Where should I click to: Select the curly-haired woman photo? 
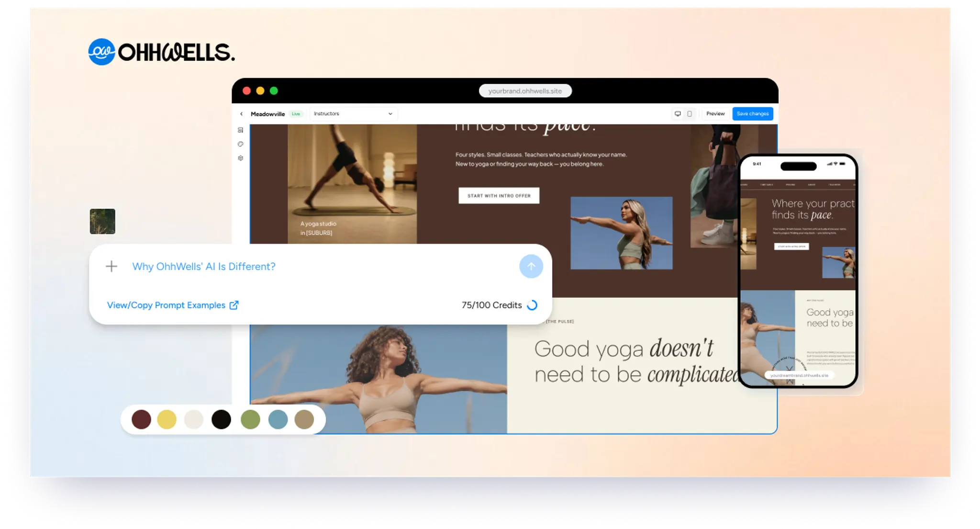(x=379, y=379)
